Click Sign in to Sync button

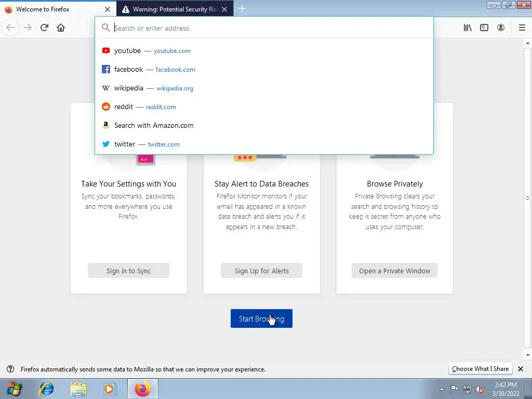point(129,270)
